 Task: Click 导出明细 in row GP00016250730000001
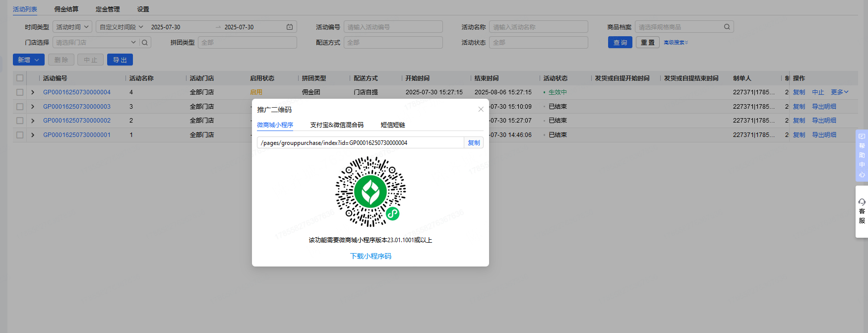coord(824,135)
